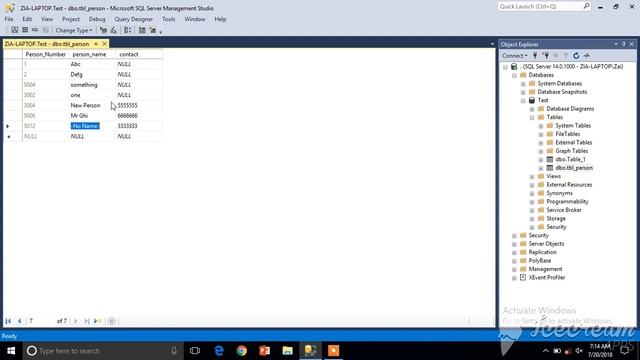The image size is (640, 360).
Task: Select row header of the 5012 row
Action: coord(12,126)
